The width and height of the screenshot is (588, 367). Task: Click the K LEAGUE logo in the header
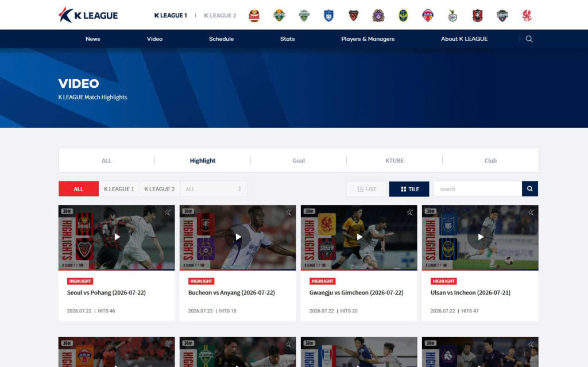pos(88,15)
